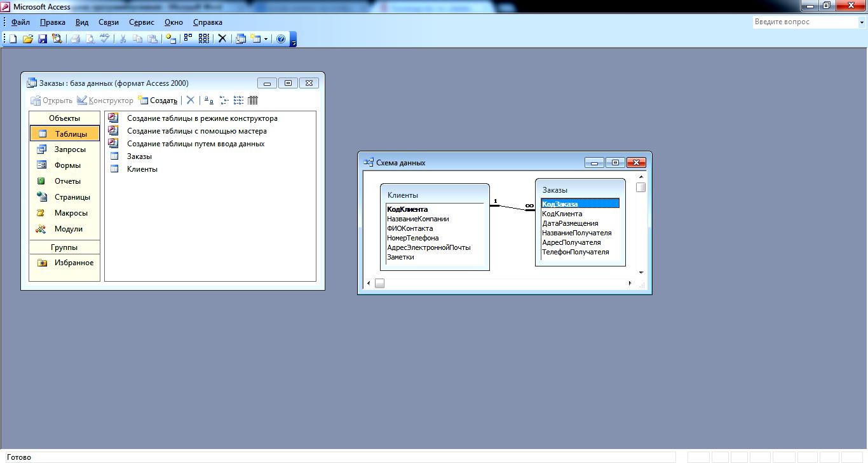The image size is (868, 463).
Task: Save using the floppy disk icon
Action: pos(43,39)
